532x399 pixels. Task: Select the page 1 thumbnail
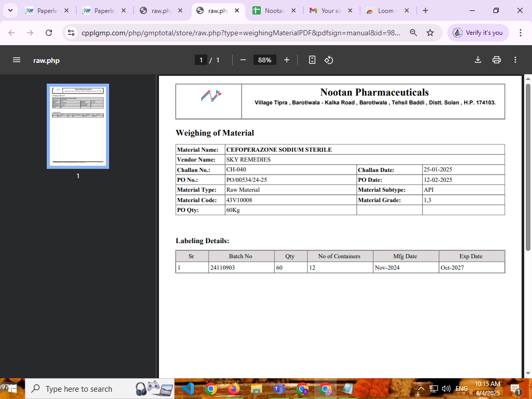coord(78,126)
